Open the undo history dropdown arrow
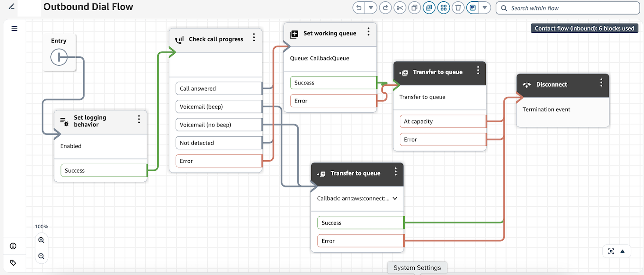 371,8
